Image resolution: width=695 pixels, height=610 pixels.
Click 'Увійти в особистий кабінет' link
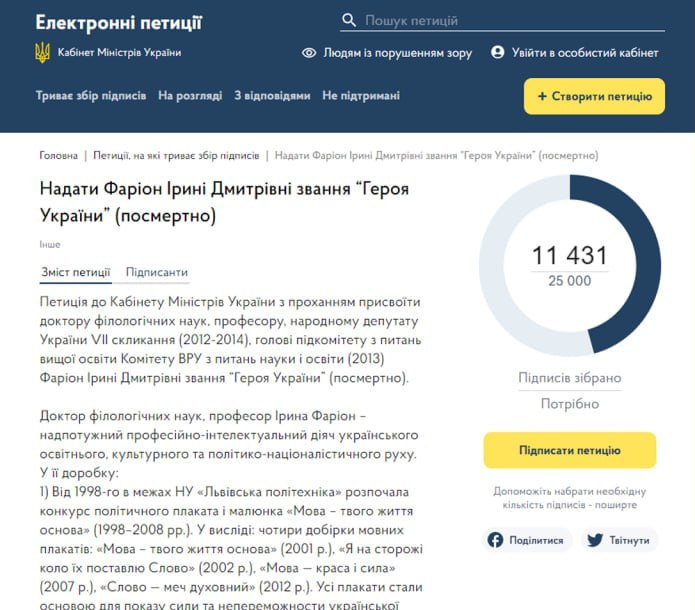coord(585,53)
